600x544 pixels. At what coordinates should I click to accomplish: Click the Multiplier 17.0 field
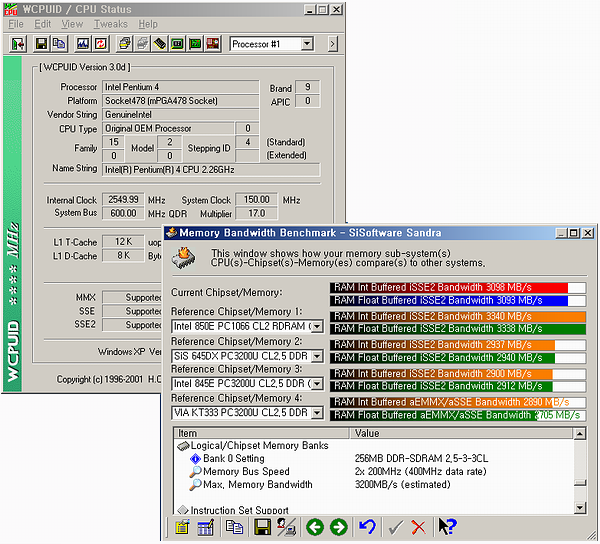click(256, 213)
